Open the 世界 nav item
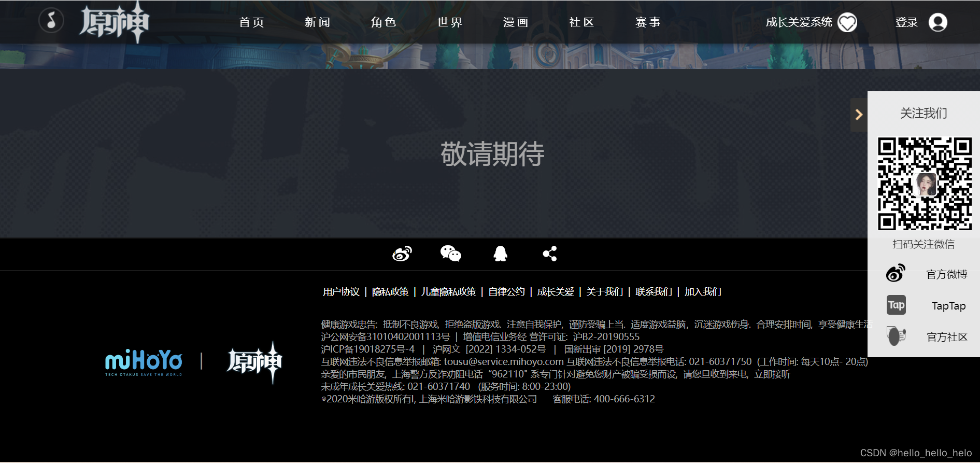 click(x=450, y=22)
